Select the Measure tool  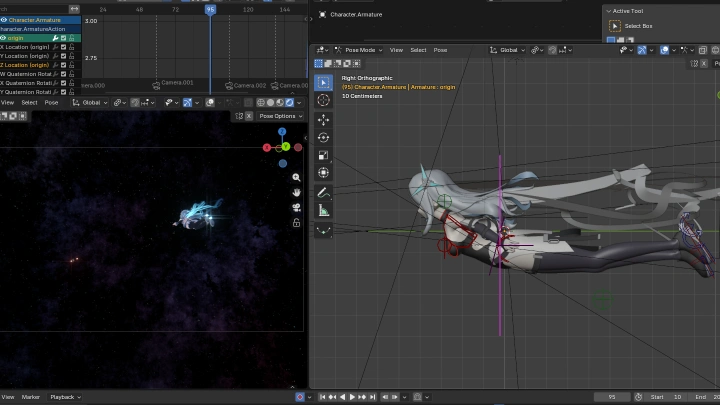click(x=323, y=210)
